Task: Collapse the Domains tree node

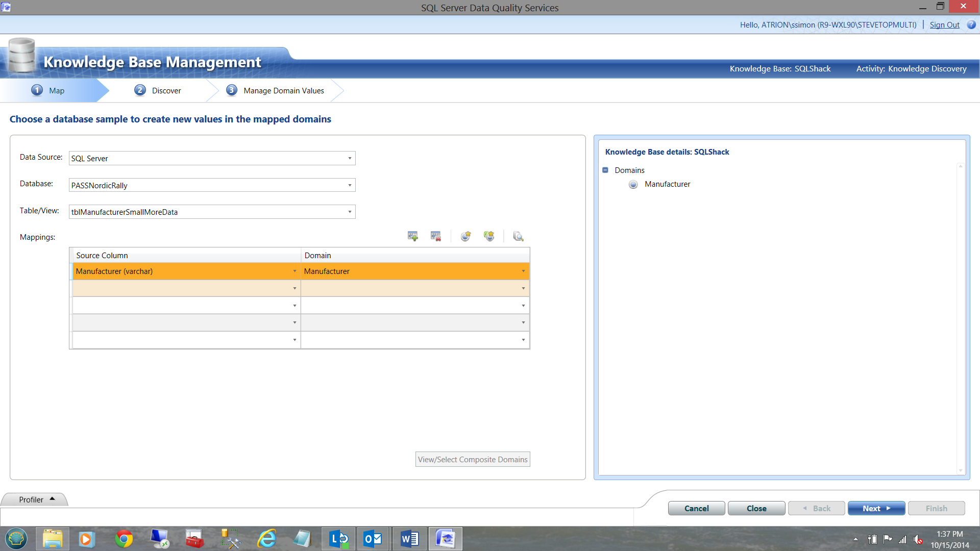Action: click(605, 170)
